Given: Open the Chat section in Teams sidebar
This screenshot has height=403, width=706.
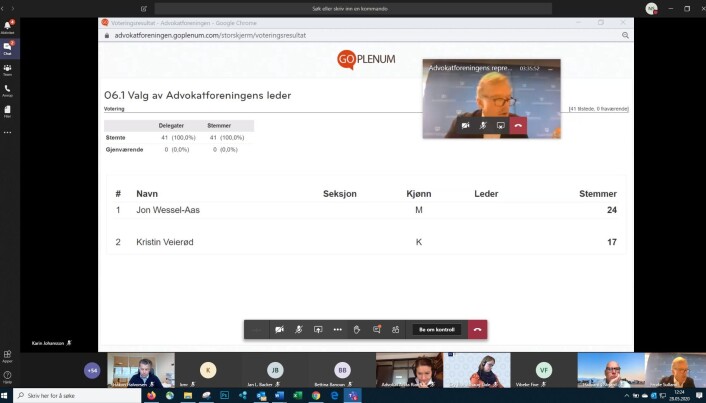Looking at the screenshot, I should (8, 48).
